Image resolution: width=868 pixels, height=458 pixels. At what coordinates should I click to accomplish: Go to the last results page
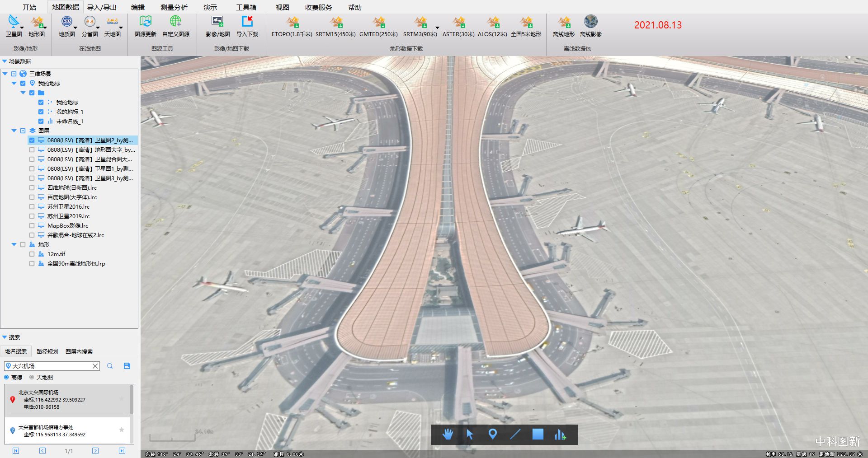pos(122,451)
